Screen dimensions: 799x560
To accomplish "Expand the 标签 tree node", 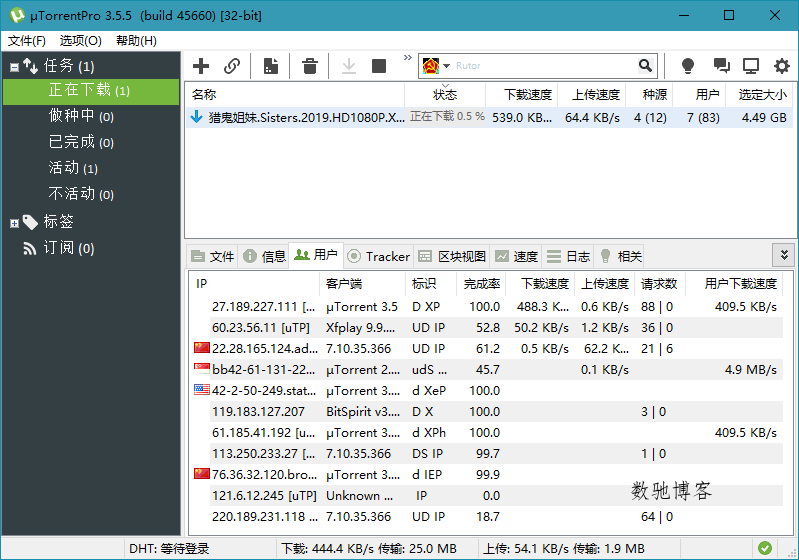I will pyautogui.click(x=14, y=223).
